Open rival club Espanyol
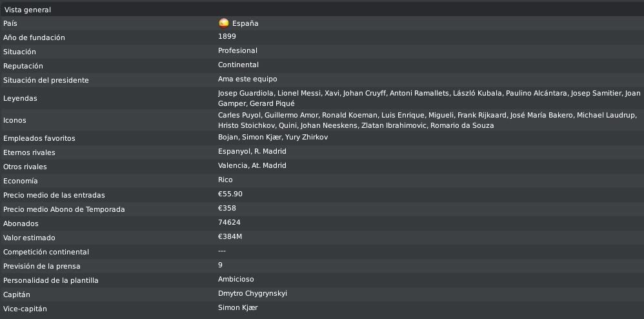Viewport: 644px width, 319px height. [234, 151]
